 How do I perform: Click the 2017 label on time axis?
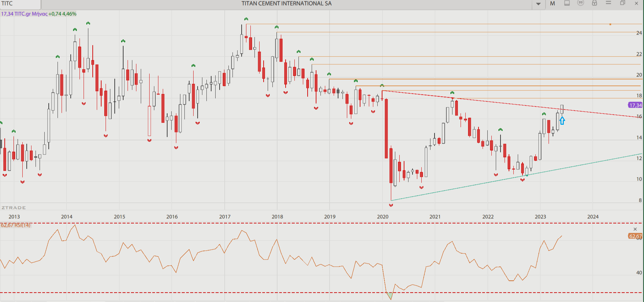tap(225, 217)
